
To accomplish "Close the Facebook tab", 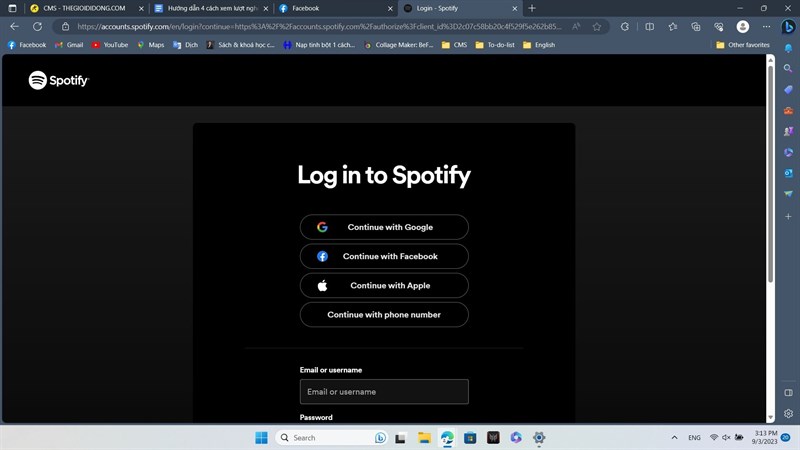I will tap(390, 8).
